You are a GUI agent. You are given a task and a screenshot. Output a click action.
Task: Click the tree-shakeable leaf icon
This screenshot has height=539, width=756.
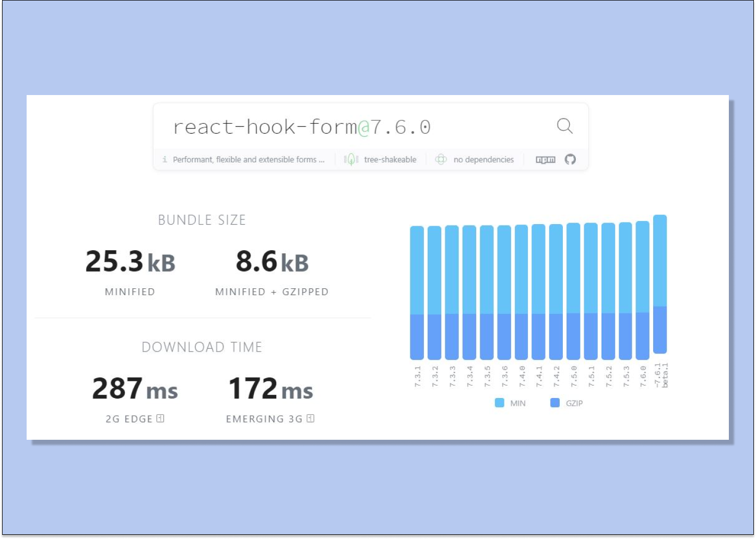pos(350,159)
